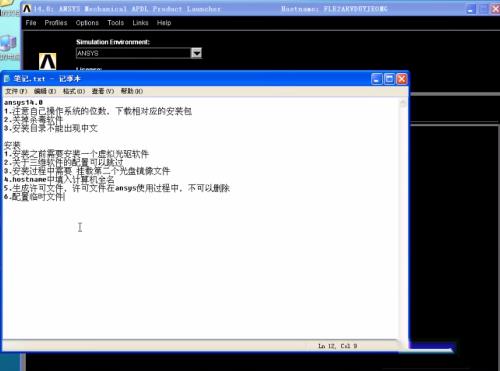This screenshot has height=371, width=500.
Task: Open the Profiles menu in ANSYS Launcher
Action: coord(56,23)
